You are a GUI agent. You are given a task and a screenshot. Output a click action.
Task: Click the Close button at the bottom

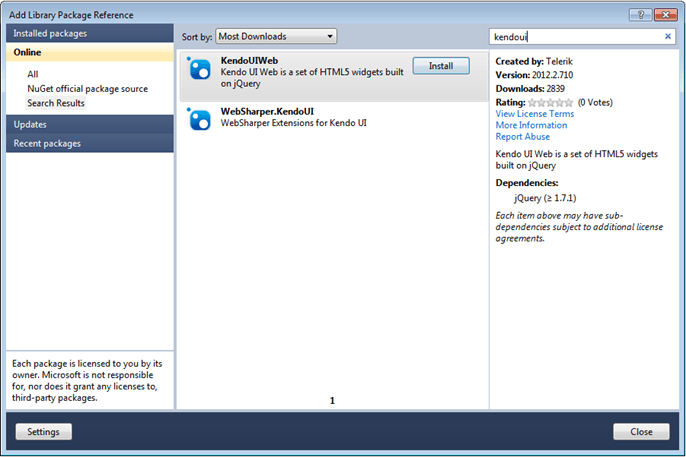641,432
